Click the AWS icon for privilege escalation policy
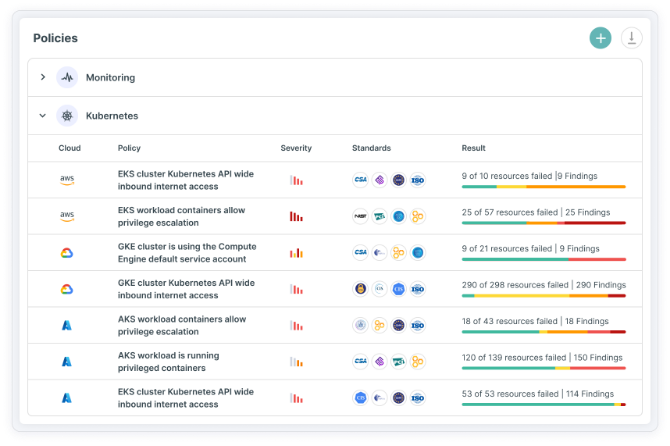 click(x=67, y=216)
